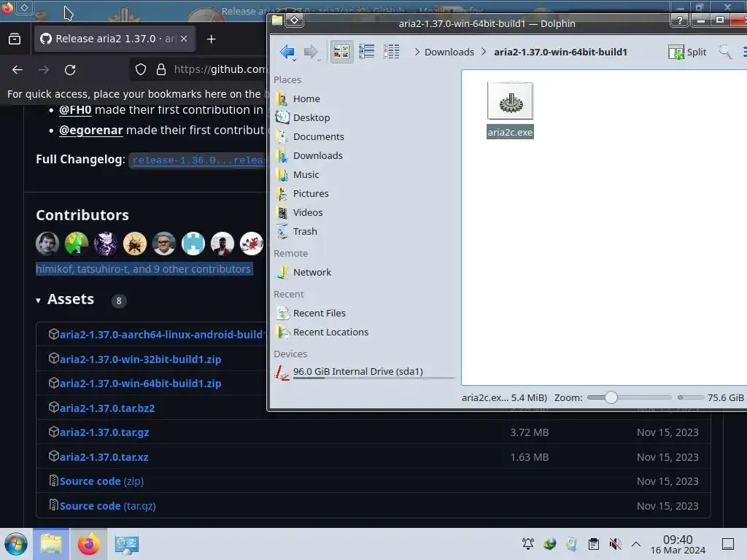Viewport: 747px width, 560px height.
Task: Click the muted volume tray icon
Action: [x=615, y=544]
